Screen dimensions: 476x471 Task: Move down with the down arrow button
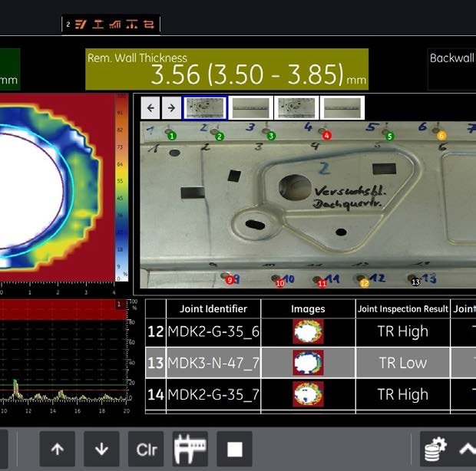(x=101, y=449)
